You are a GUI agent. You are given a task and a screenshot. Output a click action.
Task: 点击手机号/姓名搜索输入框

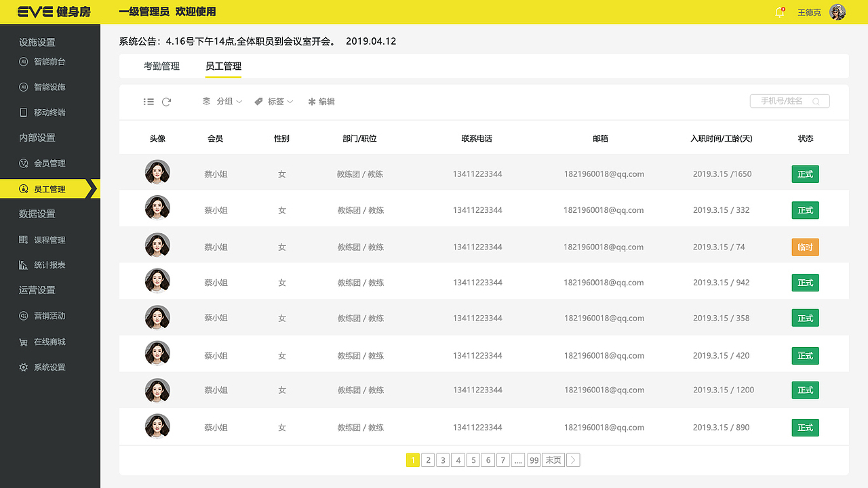(x=789, y=100)
